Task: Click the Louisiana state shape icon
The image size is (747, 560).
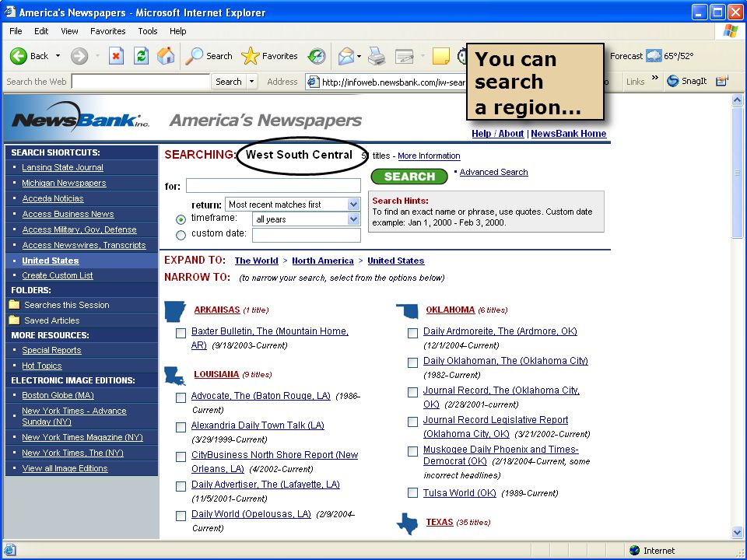Action: (x=175, y=376)
